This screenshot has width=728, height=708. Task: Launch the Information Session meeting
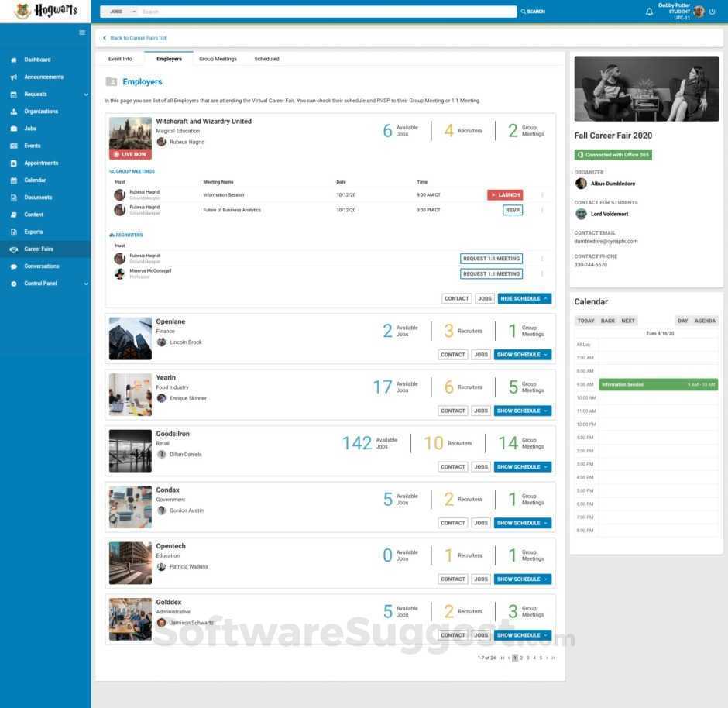(505, 194)
